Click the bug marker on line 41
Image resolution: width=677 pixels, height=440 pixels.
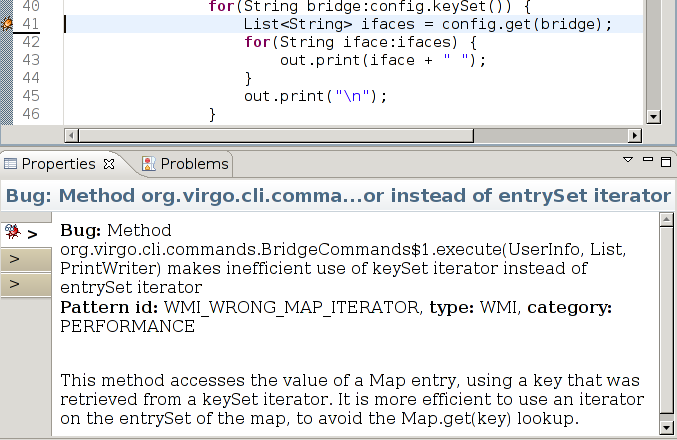pos(8,24)
